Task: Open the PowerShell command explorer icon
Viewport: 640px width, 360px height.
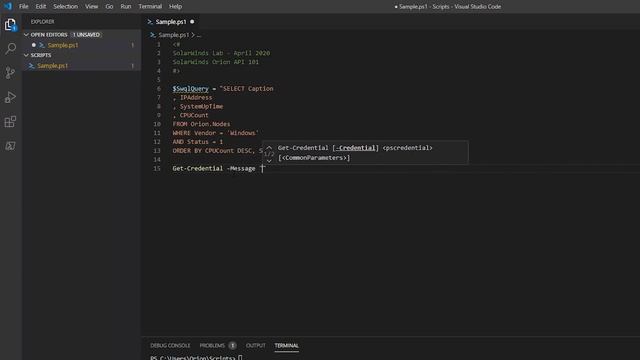Action: [11, 146]
